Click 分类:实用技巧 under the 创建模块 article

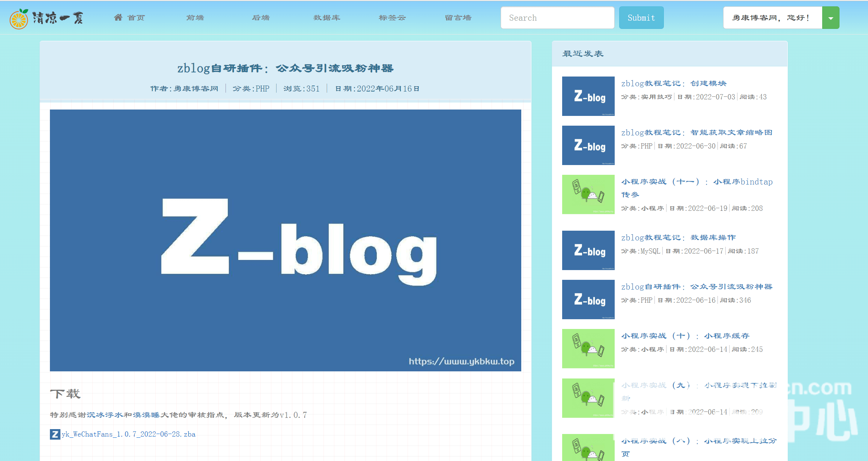click(647, 97)
